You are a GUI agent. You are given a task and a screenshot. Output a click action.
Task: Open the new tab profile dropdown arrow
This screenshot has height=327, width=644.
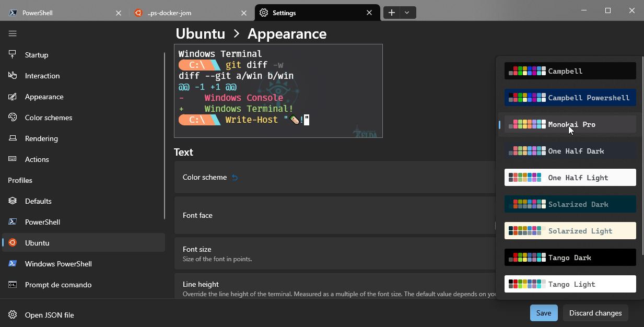407,13
